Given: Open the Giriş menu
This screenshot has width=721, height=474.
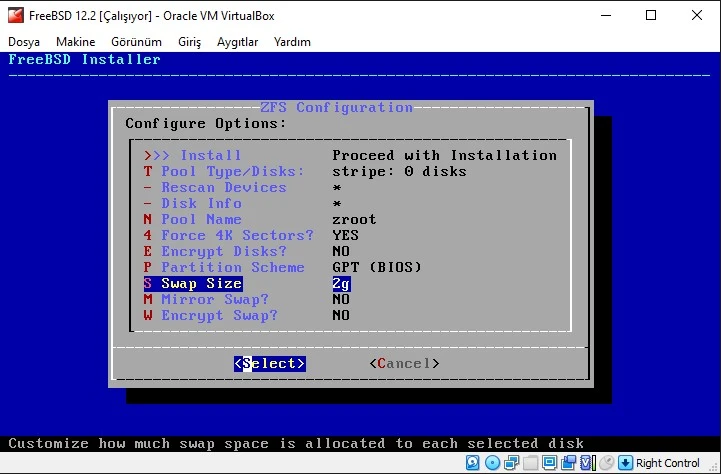Looking at the screenshot, I should [189, 42].
